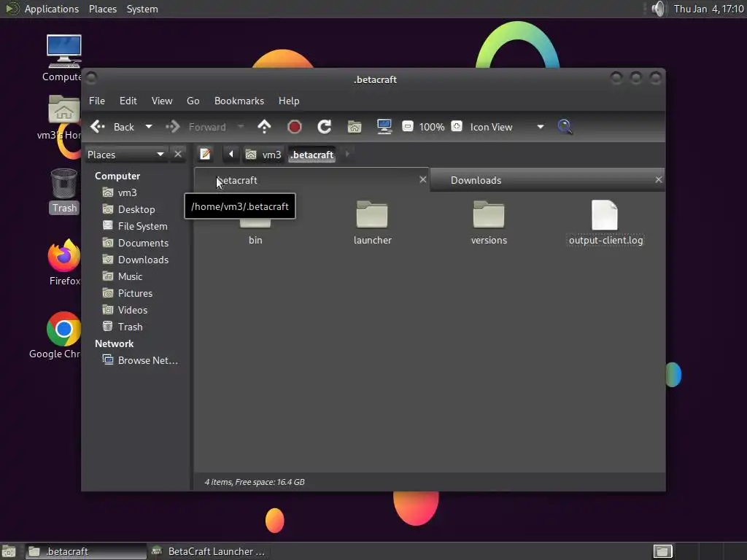Zoom out with the minus icon
Image resolution: width=747 pixels, height=560 pixels.
click(407, 126)
